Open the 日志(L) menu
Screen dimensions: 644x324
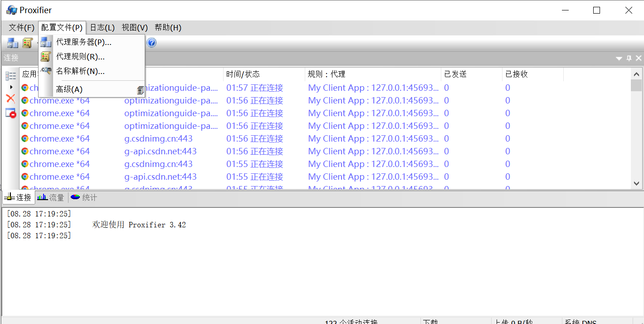pos(102,28)
